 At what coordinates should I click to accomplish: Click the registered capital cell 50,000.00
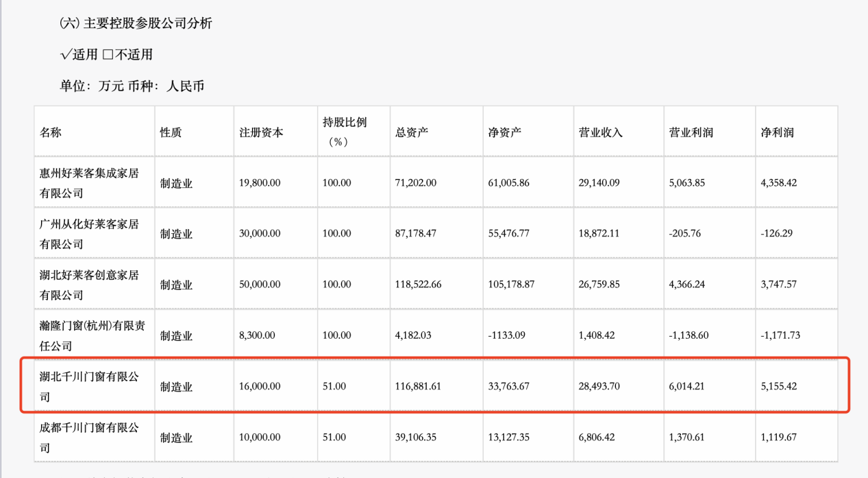click(260, 285)
